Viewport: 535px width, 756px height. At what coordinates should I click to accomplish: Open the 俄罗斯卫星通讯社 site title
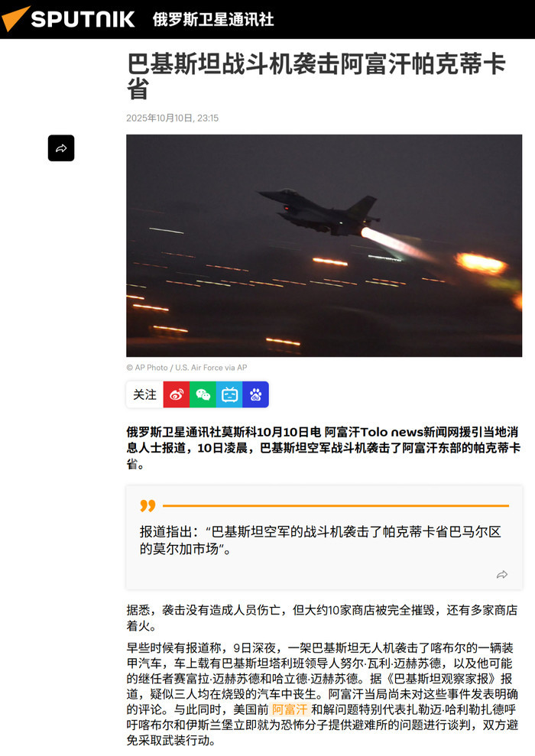[213, 19]
